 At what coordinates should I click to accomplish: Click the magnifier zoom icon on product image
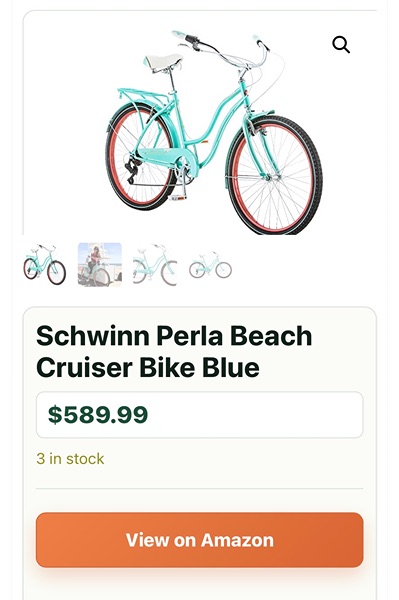point(341,45)
